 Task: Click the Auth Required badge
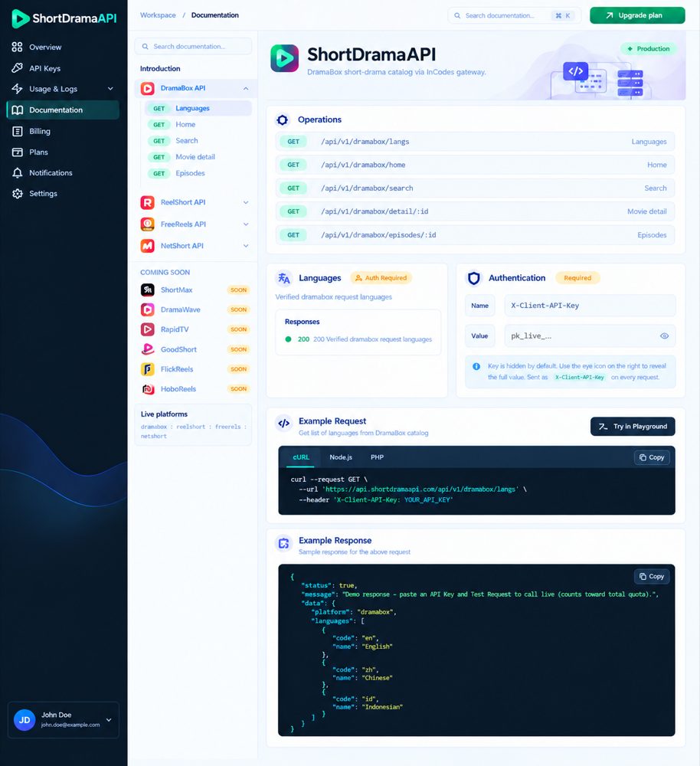coord(381,278)
